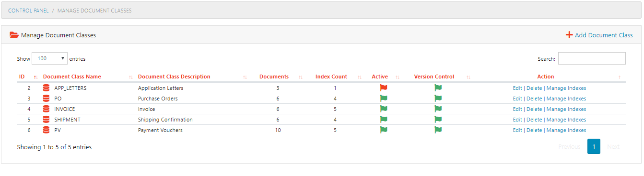Click Add Document Class link
Screen dimensions: 644x176
(604, 35)
